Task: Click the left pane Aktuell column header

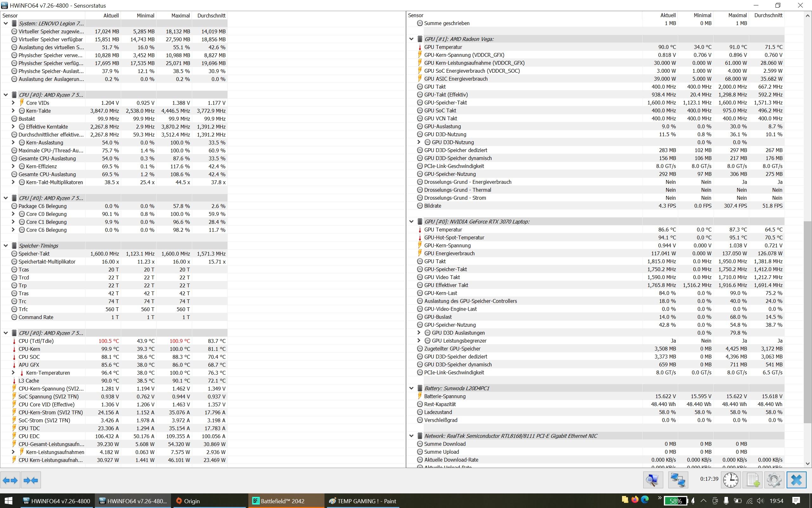Action: (x=103, y=16)
